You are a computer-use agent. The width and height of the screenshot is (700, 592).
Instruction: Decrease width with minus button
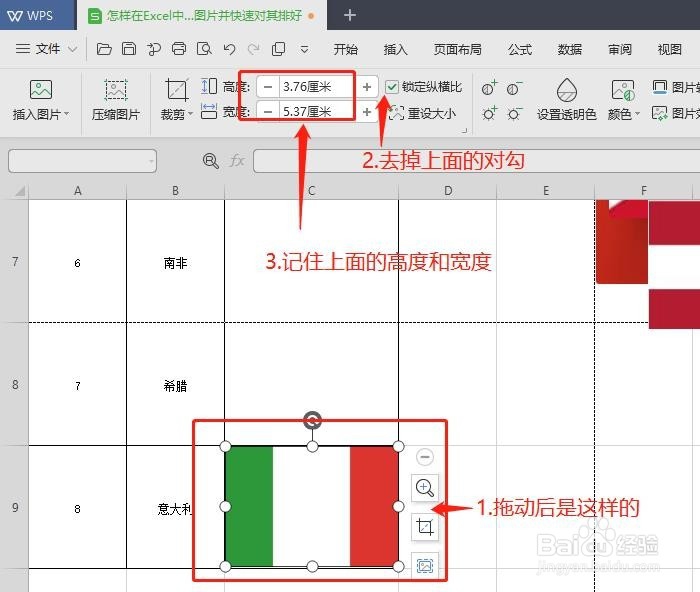[268, 111]
